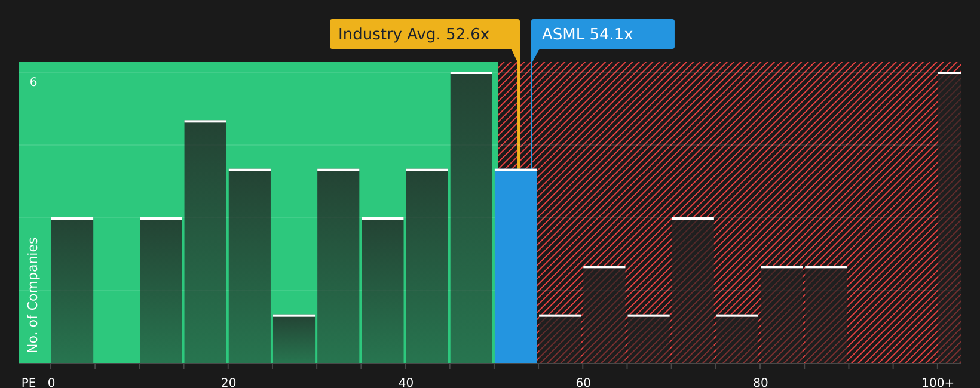Click the 100+ bar at right edge
980x388 pixels.
click(950, 218)
